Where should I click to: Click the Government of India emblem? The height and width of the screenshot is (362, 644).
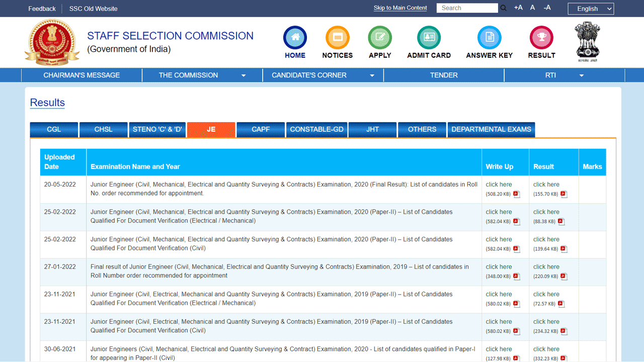point(587,42)
